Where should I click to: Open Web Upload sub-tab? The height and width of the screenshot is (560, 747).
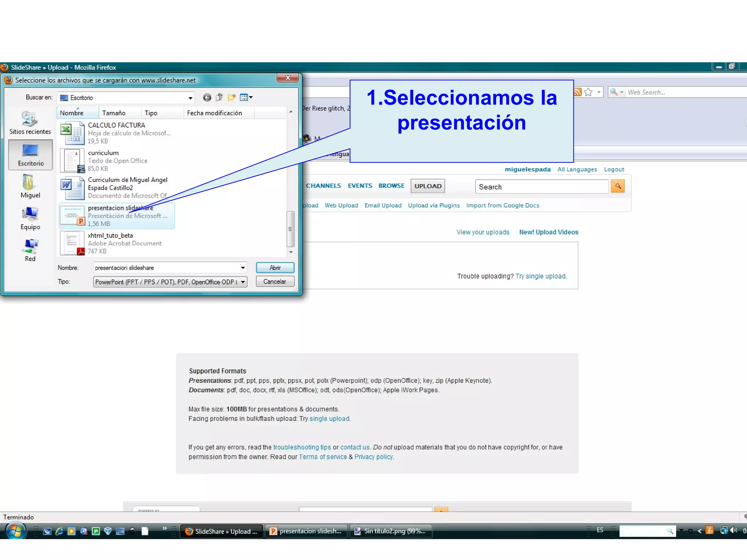(341, 205)
